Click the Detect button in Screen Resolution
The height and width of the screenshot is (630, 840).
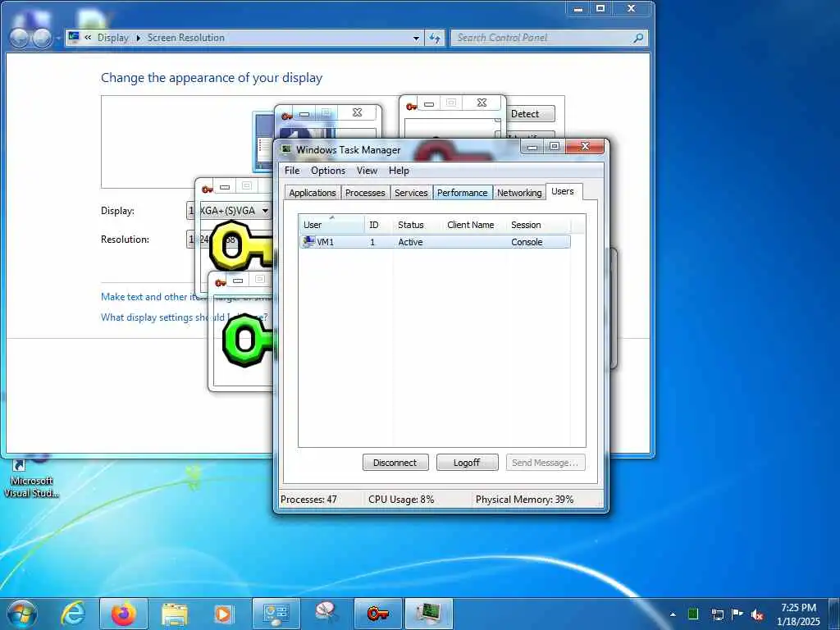(x=531, y=113)
